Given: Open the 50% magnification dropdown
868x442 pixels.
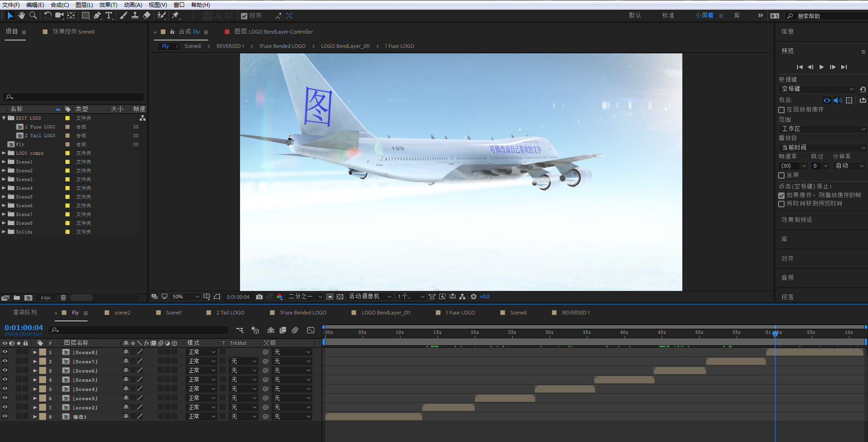Looking at the screenshot, I should (185, 297).
